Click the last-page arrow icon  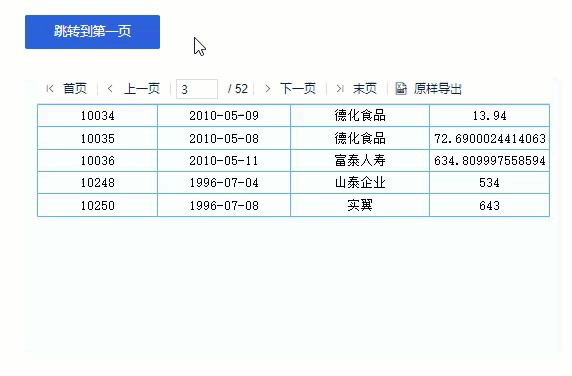tap(340, 89)
